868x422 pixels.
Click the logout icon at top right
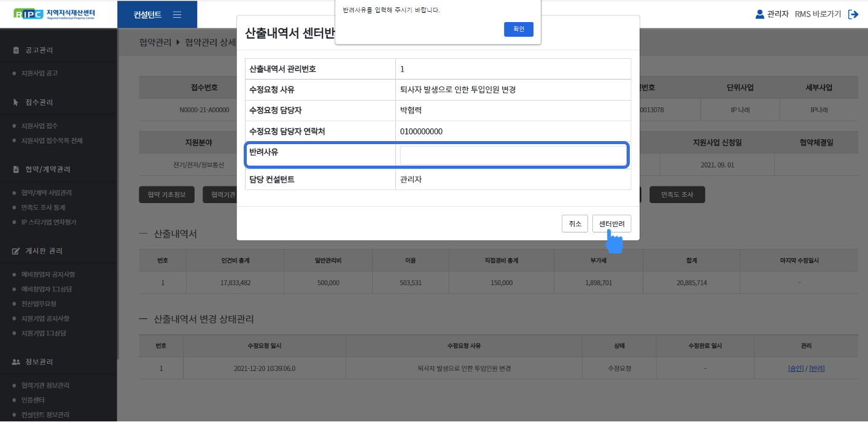853,14
